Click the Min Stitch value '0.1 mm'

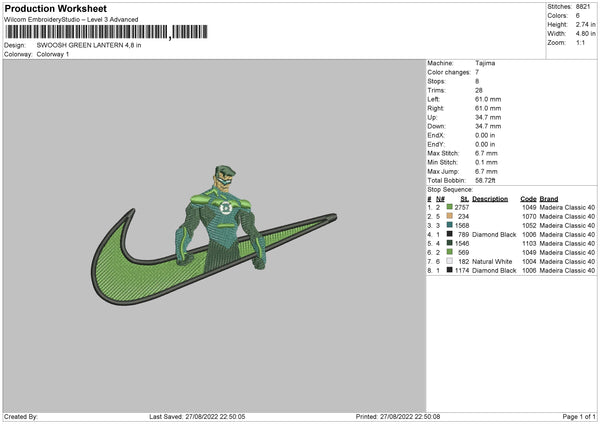coord(486,162)
